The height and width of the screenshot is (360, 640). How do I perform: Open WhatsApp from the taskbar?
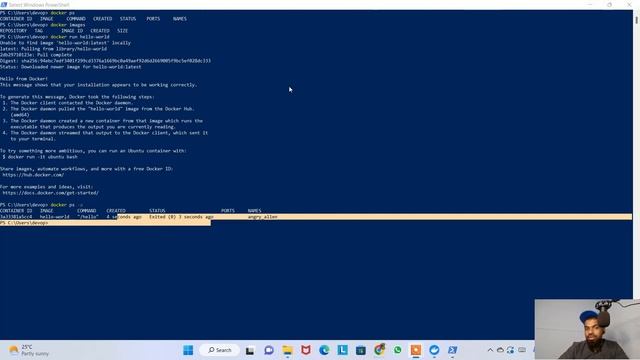click(x=398, y=350)
